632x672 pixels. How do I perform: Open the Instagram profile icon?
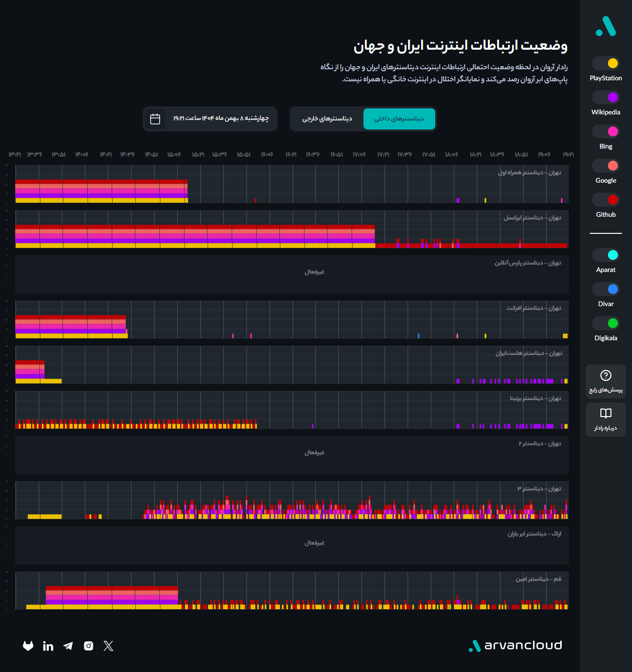click(88, 646)
